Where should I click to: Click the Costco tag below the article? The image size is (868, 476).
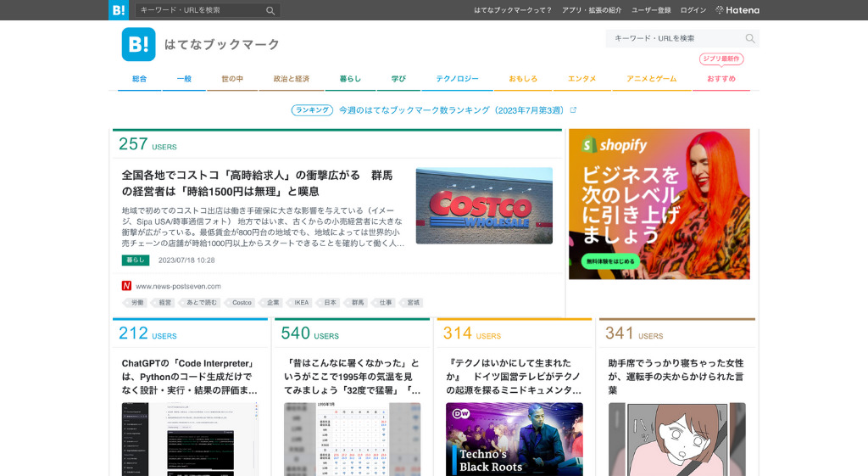pos(242,302)
